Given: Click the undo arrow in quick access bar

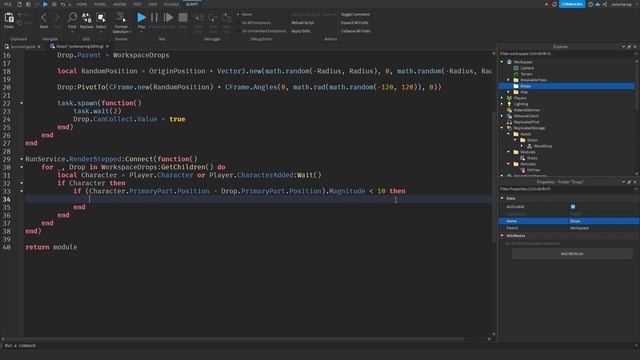Looking at the screenshot, I should pos(62,4).
